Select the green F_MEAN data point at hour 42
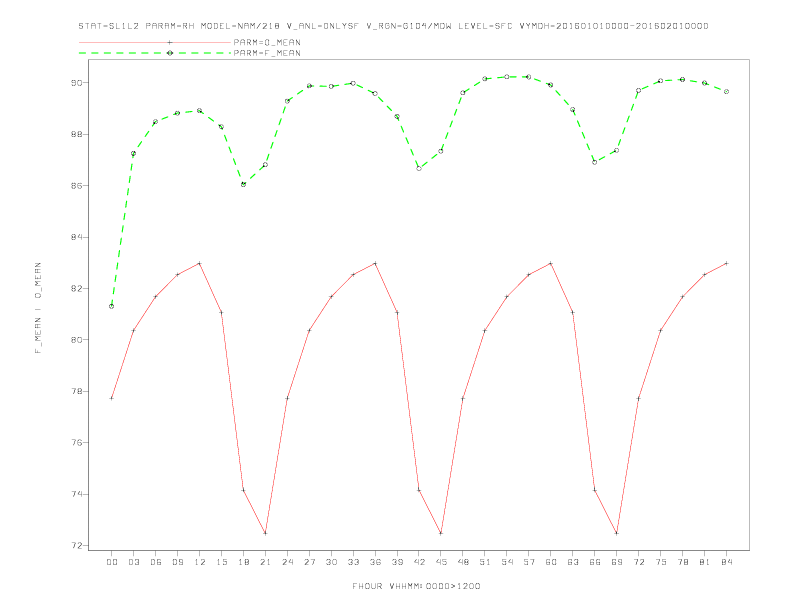Image resolution: width=792 pixels, height=612 pixels. point(419,168)
